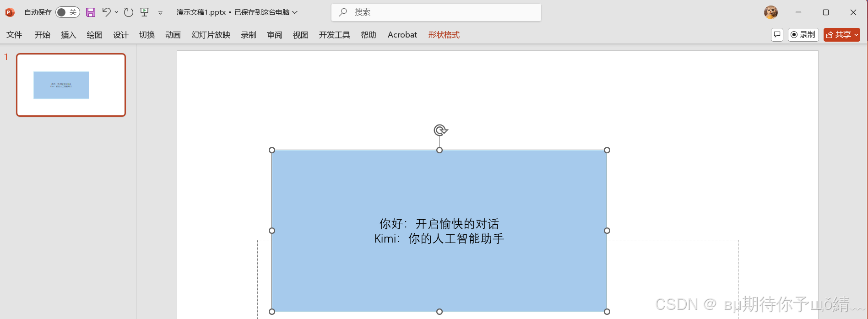Switch to the 审阅 review tab

275,35
